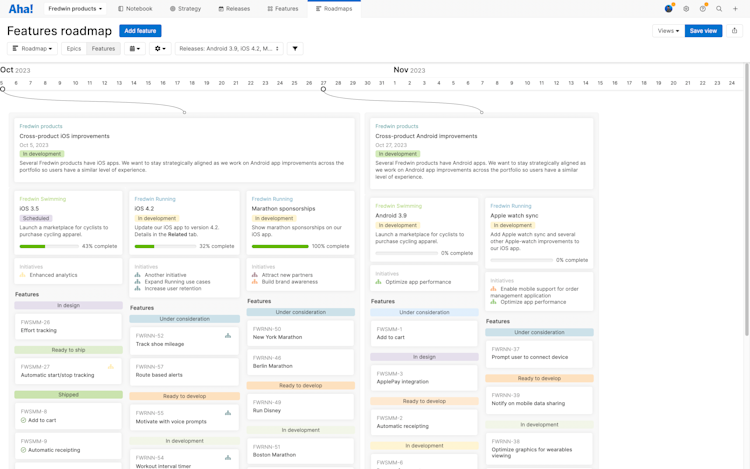The image size is (750, 469).
Task: Click the Aha! logo
Action: pyautogui.click(x=21, y=9)
